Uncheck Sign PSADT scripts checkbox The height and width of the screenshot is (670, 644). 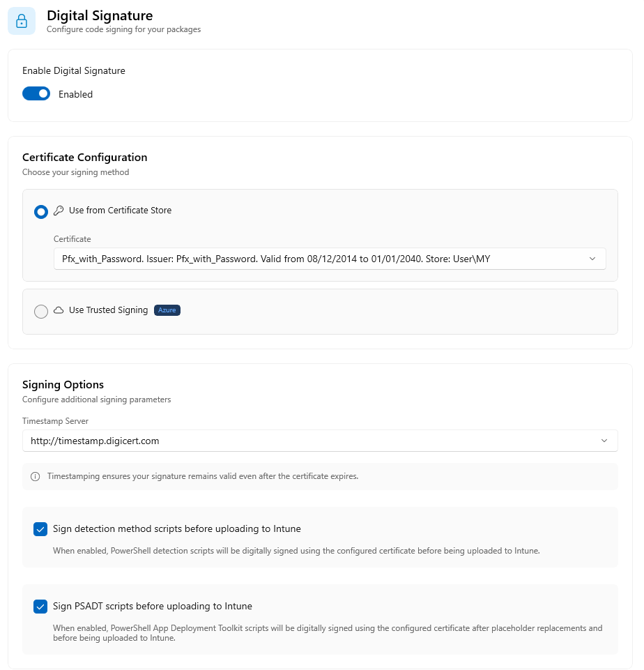pyautogui.click(x=40, y=607)
